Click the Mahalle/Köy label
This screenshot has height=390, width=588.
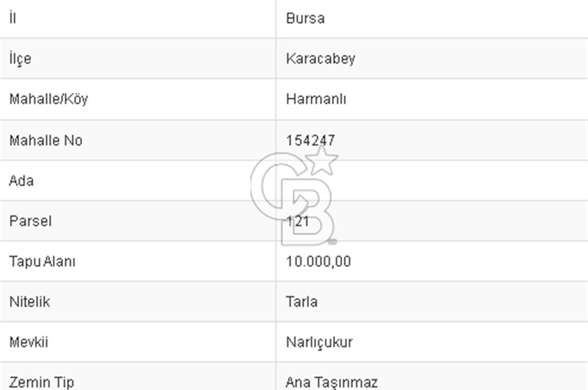click(x=48, y=99)
